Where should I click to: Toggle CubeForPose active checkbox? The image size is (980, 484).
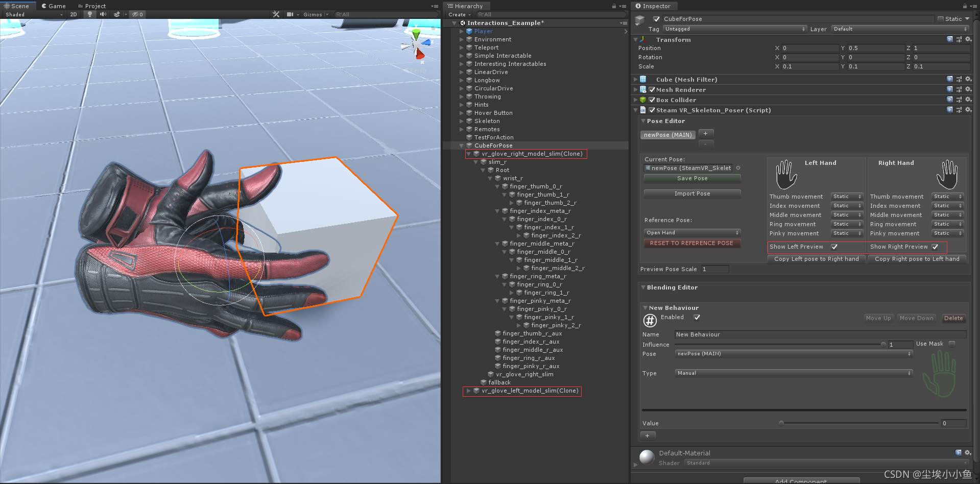[657, 19]
